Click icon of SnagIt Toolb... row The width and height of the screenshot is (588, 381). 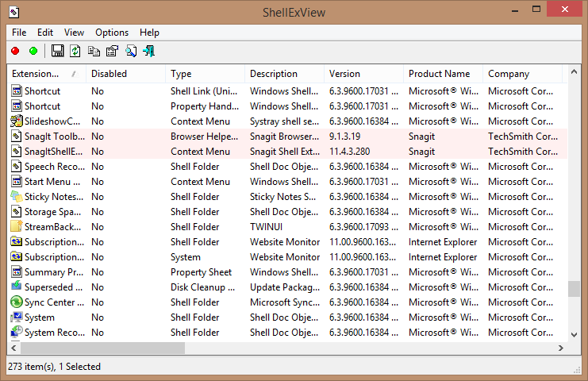[17, 136]
